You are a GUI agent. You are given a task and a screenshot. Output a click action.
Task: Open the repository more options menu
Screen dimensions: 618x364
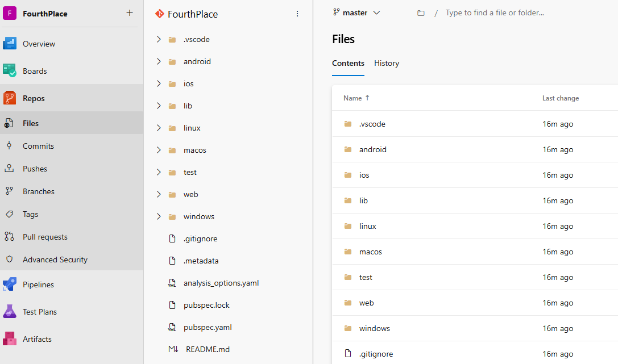[297, 14]
